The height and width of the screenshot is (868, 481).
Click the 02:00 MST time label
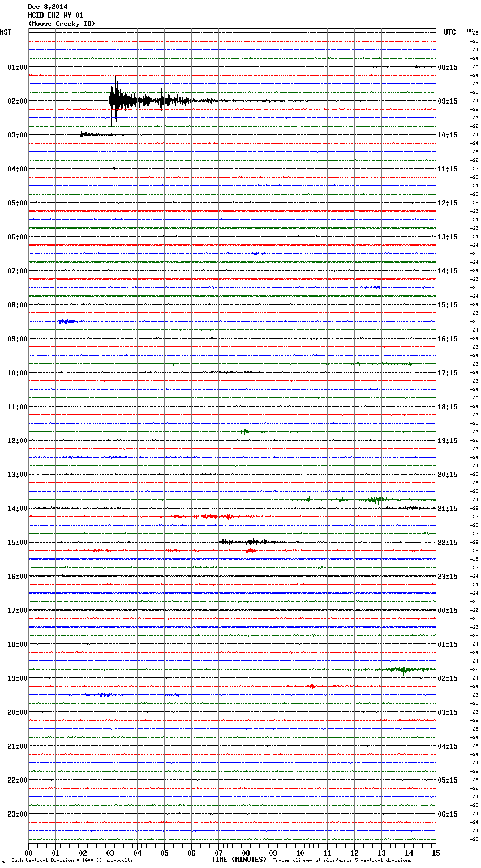click(18, 101)
